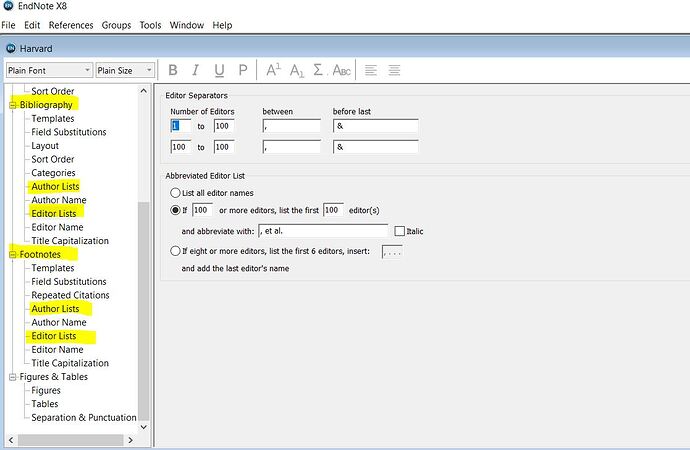Select Editor Name under Bibliography
690x450 pixels.
(57, 227)
